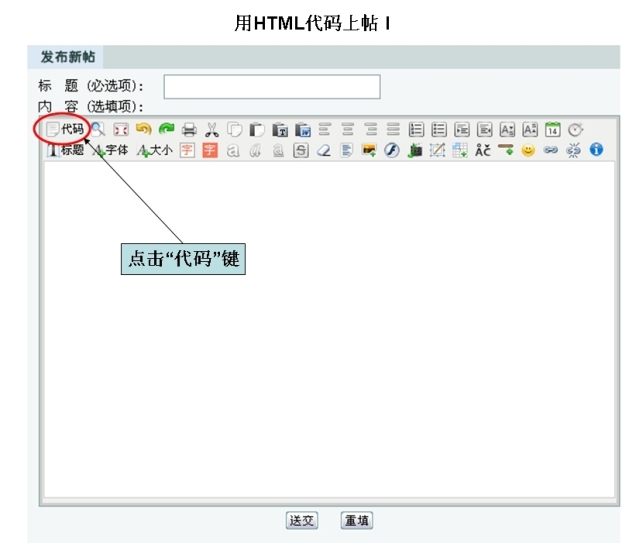Toggle strikethrough text formatting

click(x=300, y=150)
